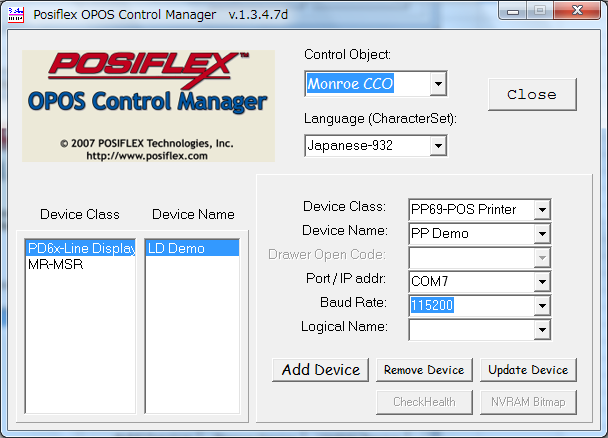Screen dimensions: 608x438
Task: Open the Control Object dropdown arrow
Action: [438, 84]
